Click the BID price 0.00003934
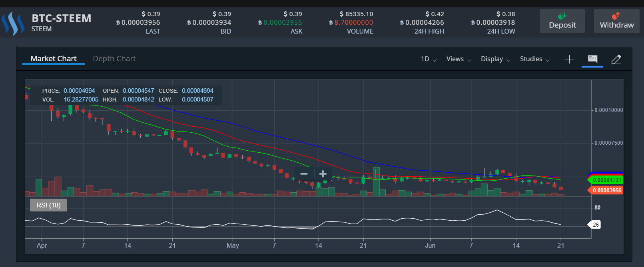 (x=209, y=23)
